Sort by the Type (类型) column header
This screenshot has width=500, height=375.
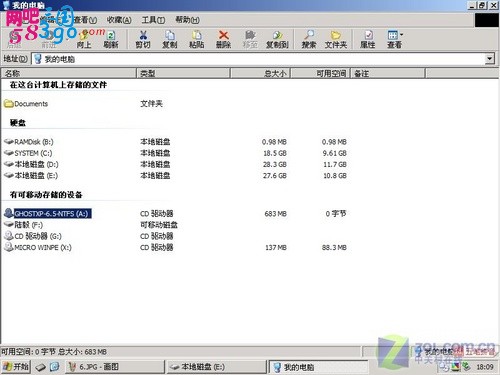[x=183, y=73]
